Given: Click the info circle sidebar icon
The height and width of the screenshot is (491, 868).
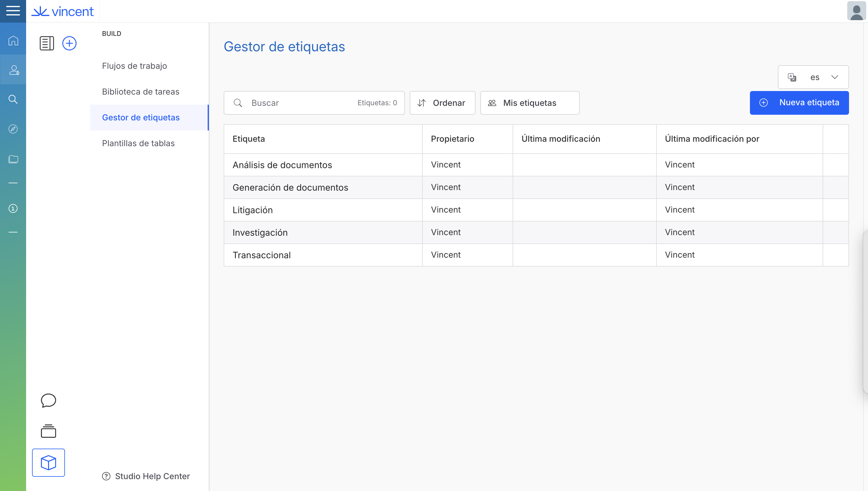Looking at the screenshot, I should coord(13,208).
